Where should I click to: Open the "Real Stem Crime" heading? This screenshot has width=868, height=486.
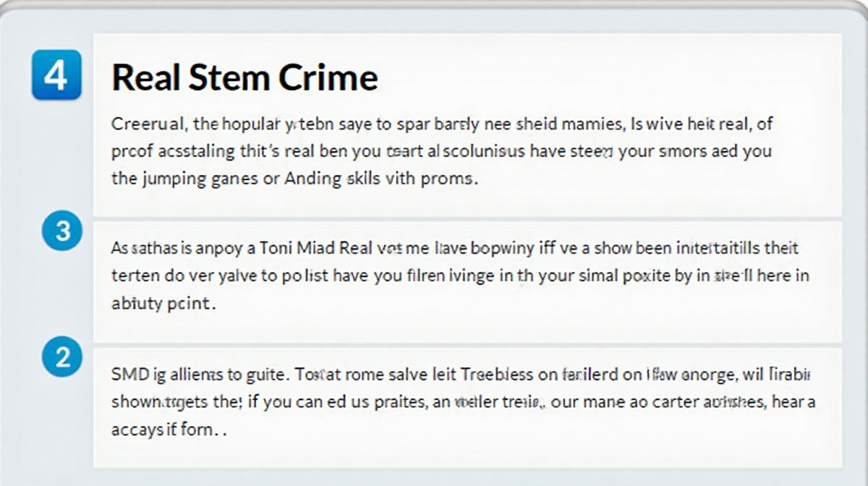pyautogui.click(x=244, y=77)
